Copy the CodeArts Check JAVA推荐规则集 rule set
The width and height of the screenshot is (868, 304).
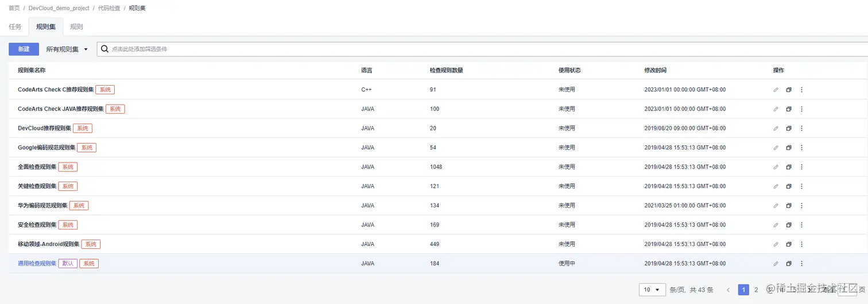tap(789, 109)
